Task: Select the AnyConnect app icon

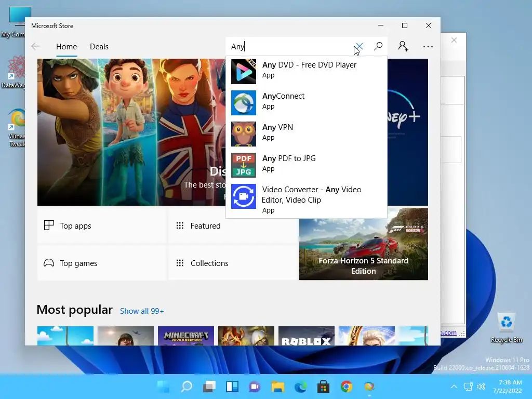Action: pyautogui.click(x=244, y=103)
